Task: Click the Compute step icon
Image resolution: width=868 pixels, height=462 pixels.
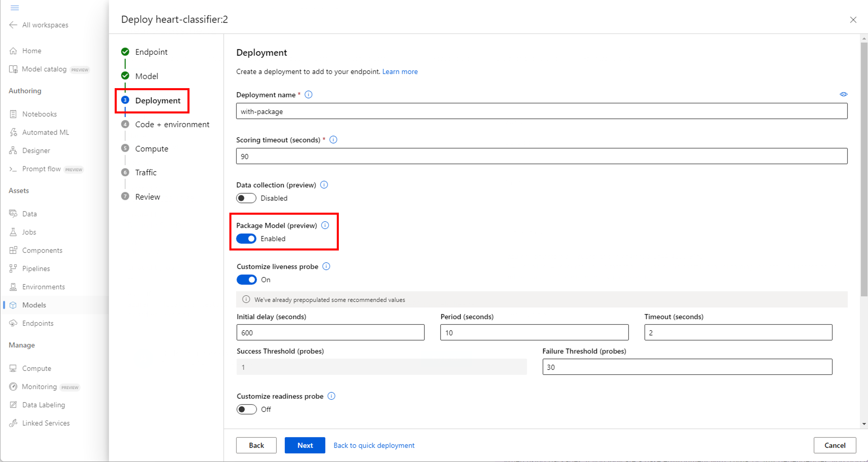Action: [x=126, y=148]
